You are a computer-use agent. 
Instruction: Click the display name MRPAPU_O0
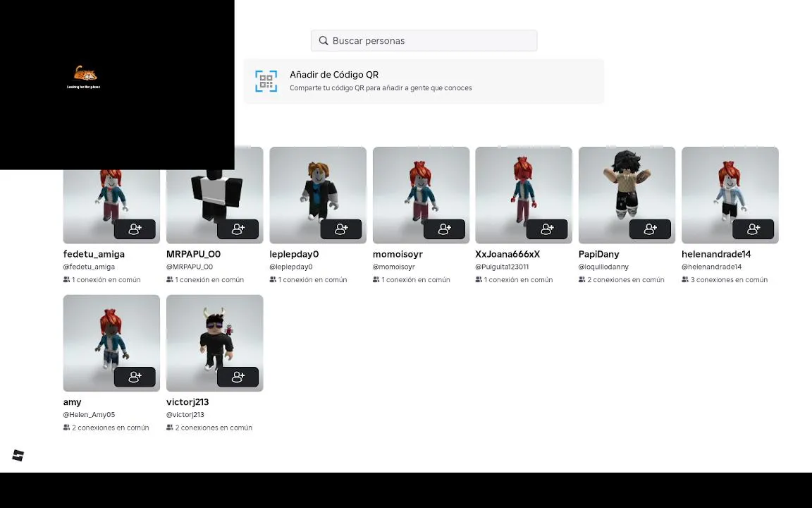click(193, 254)
